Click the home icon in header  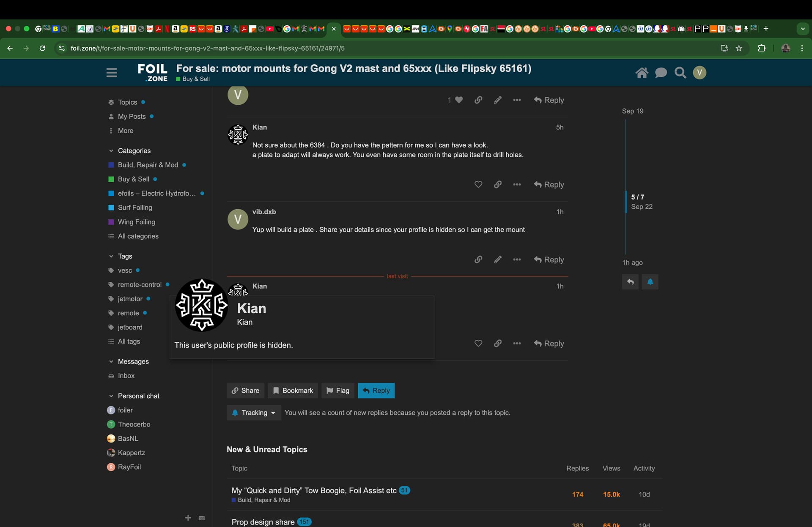point(642,73)
